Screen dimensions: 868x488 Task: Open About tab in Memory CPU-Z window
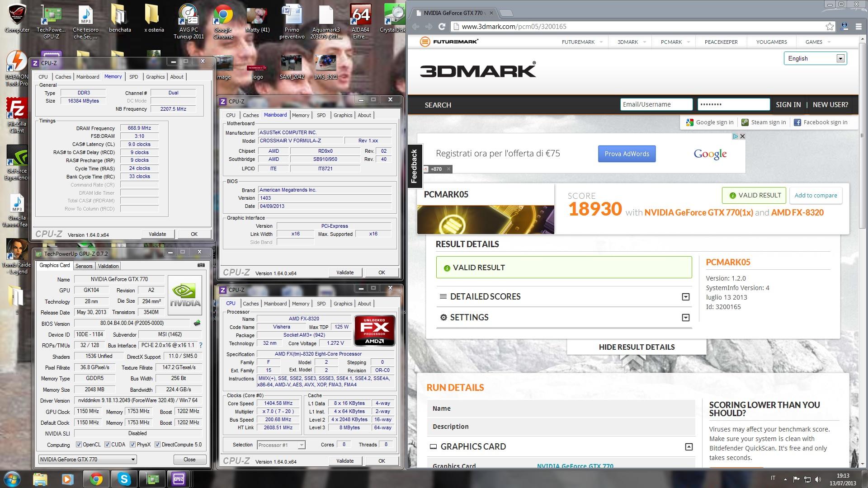pyautogui.click(x=177, y=77)
